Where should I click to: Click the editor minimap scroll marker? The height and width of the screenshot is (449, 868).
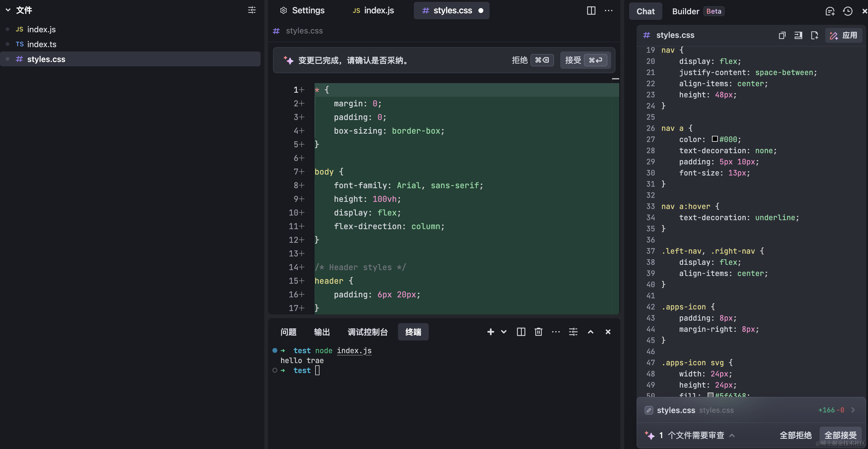[x=615, y=79]
